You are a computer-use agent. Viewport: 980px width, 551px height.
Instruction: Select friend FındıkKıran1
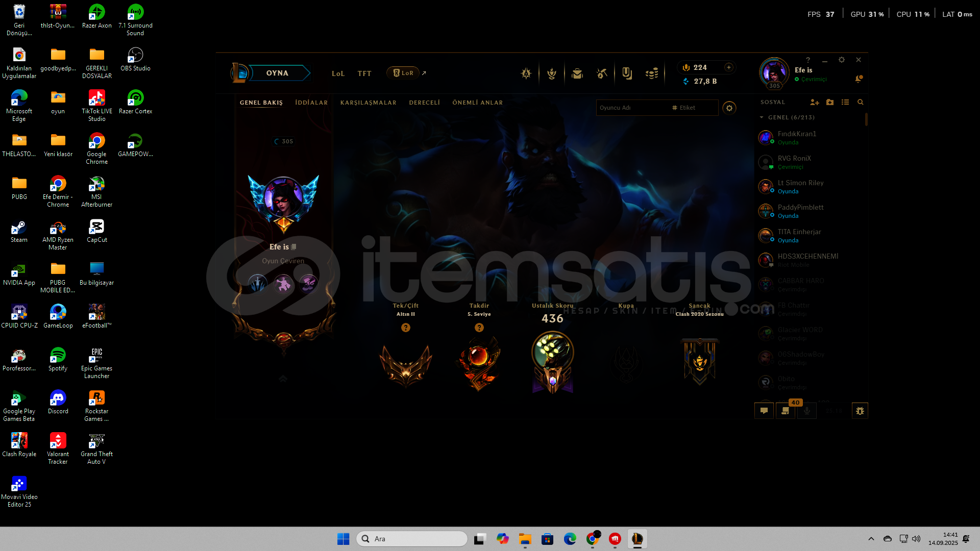coord(811,138)
